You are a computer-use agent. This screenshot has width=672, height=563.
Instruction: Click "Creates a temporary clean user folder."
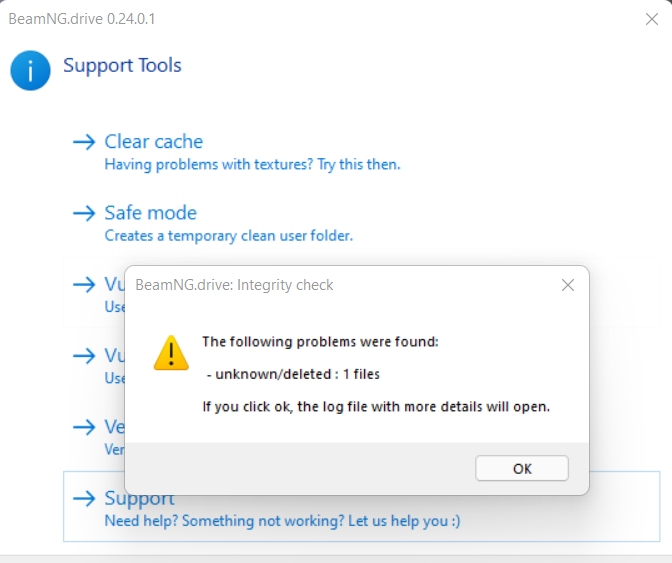229,236
